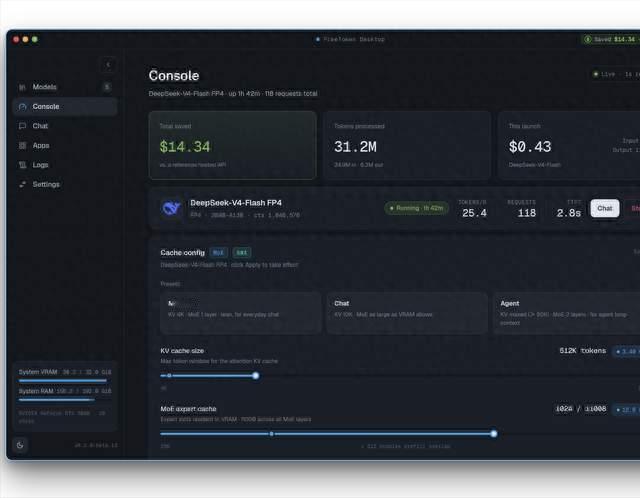Image resolution: width=640 pixels, height=498 pixels.
Task: Click the window title in title bar
Action: pyautogui.click(x=353, y=39)
